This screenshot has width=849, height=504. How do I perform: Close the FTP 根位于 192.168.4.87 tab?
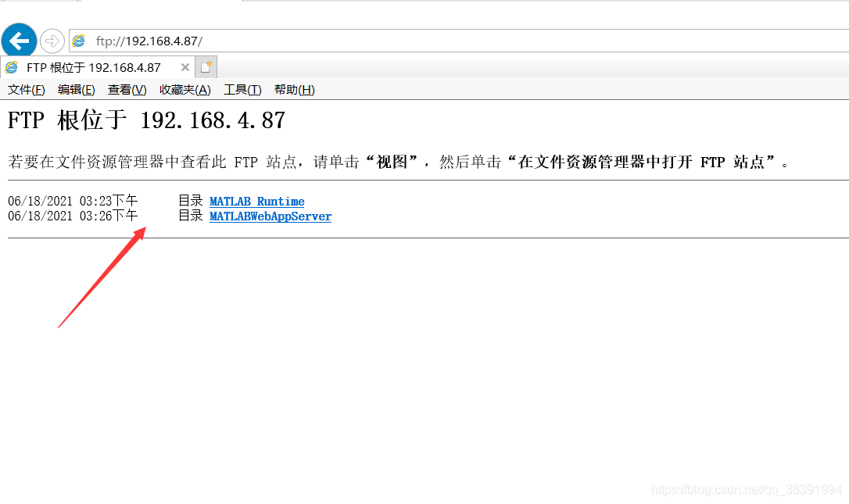tap(185, 67)
